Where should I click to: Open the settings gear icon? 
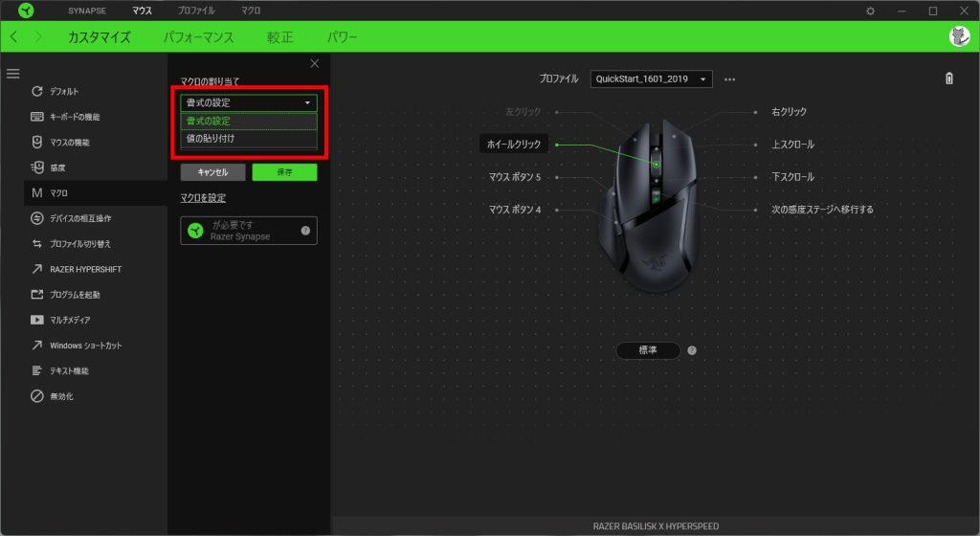click(x=870, y=11)
